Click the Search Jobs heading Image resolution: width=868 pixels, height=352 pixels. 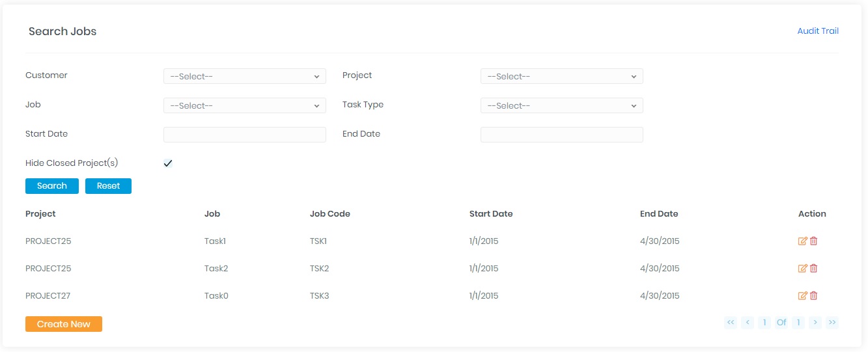point(63,31)
